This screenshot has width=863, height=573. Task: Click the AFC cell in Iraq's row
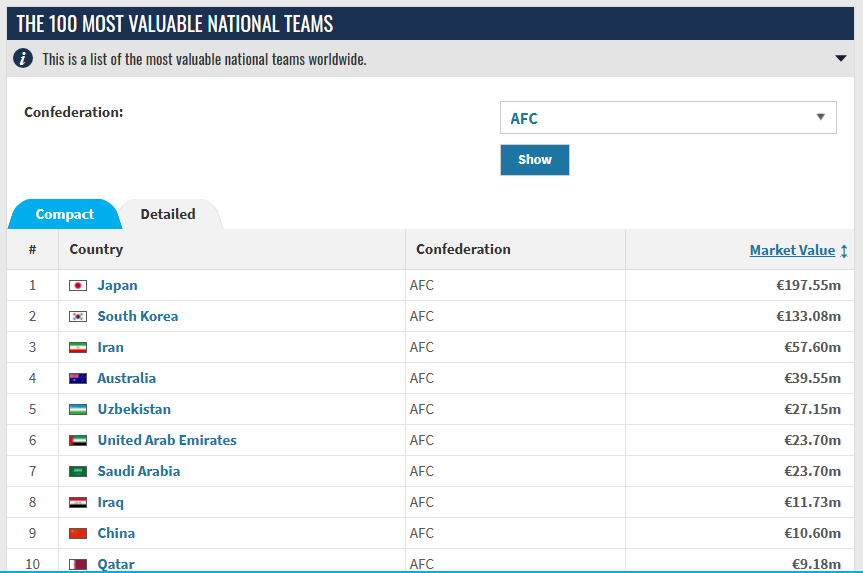(422, 502)
